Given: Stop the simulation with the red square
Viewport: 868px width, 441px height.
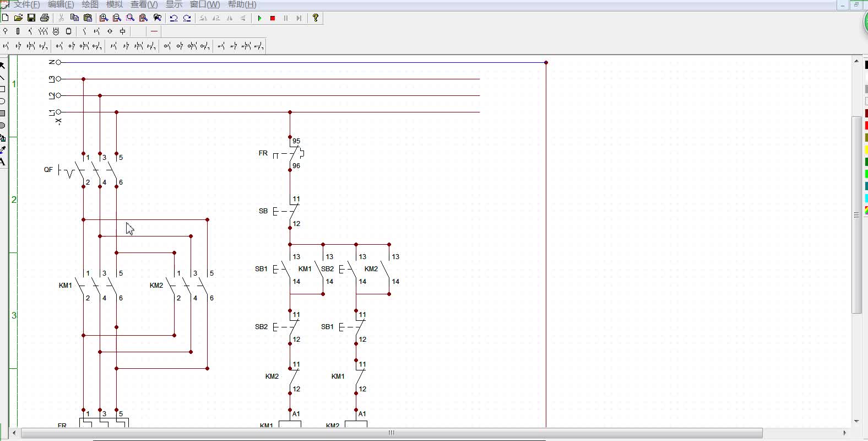Looking at the screenshot, I should tap(273, 18).
